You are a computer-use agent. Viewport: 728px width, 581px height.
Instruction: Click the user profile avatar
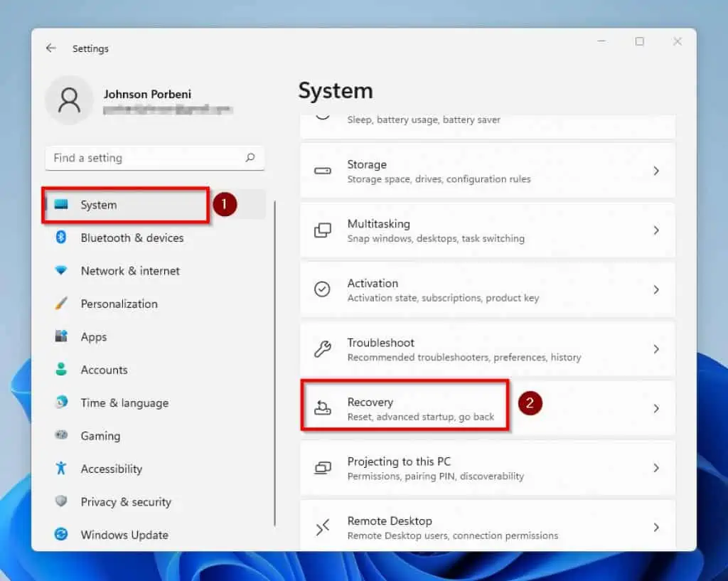[69, 100]
